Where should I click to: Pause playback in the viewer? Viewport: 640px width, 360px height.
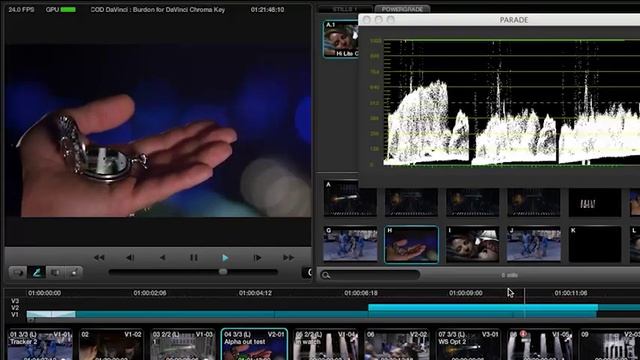point(193,258)
